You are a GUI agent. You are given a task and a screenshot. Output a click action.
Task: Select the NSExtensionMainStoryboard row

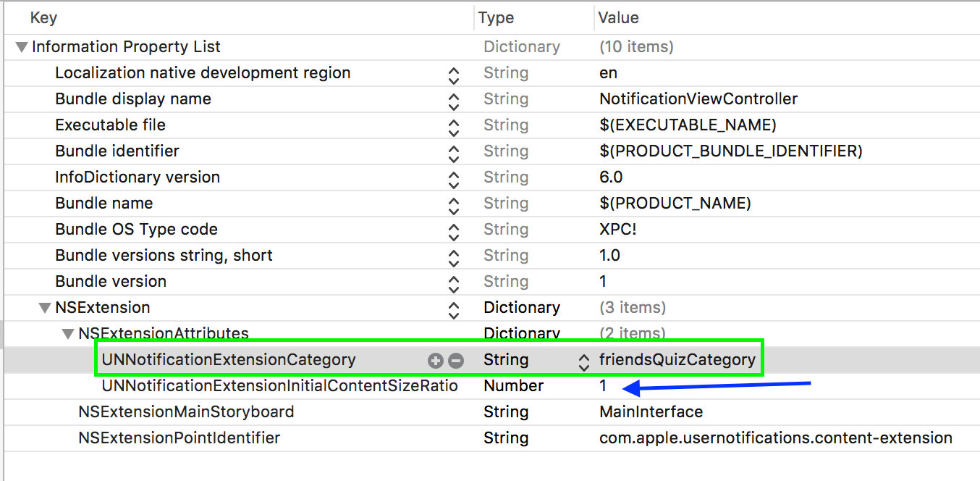(x=186, y=412)
